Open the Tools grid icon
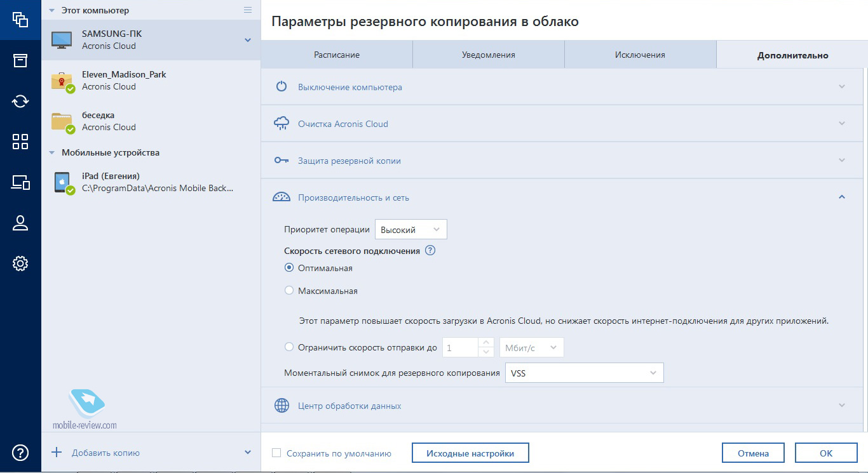 tap(20, 142)
